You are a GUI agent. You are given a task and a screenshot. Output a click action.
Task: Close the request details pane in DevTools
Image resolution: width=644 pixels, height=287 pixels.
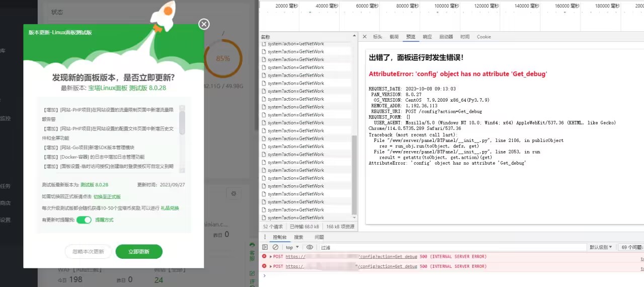click(x=365, y=37)
